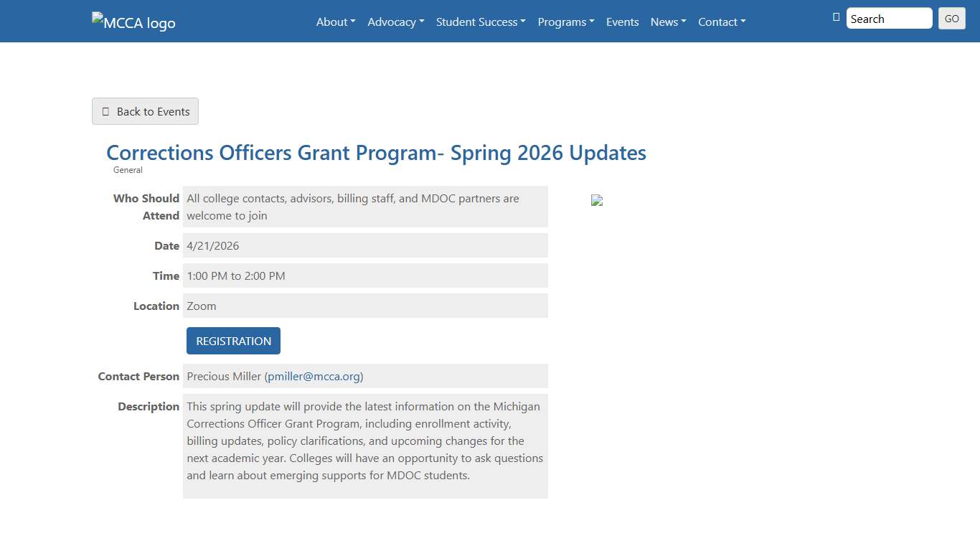Click the Spring 2026 Updates event title
Viewport: 980px width, 551px height.
(x=376, y=153)
